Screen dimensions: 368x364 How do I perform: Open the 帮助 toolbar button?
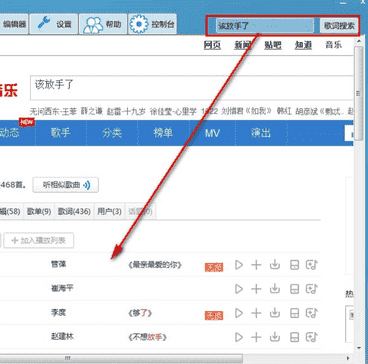pos(103,24)
